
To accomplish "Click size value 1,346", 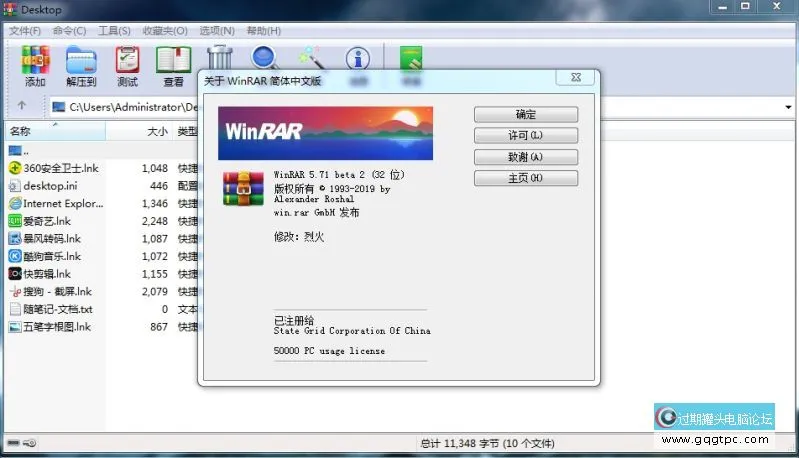I will (x=155, y=203).
